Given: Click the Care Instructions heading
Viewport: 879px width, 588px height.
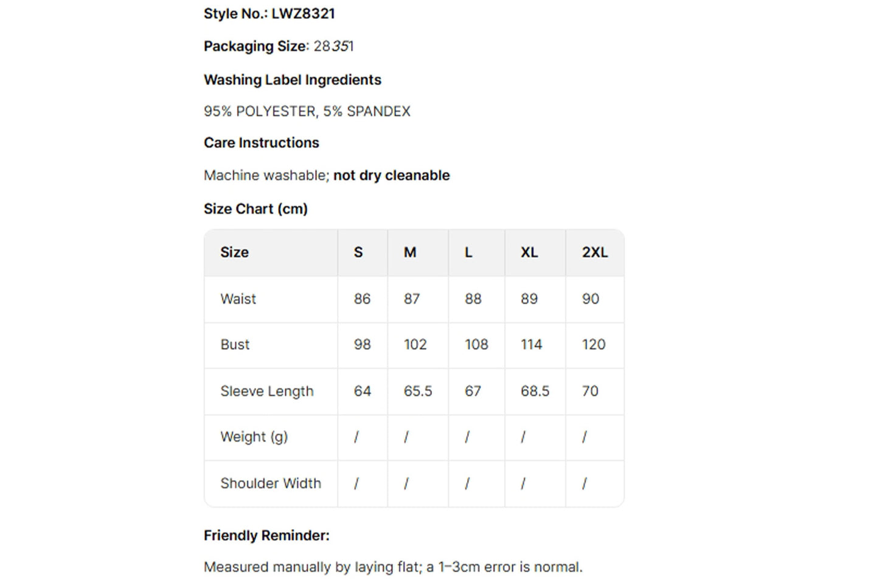Looking at the screenshot, I should point(262,143).
